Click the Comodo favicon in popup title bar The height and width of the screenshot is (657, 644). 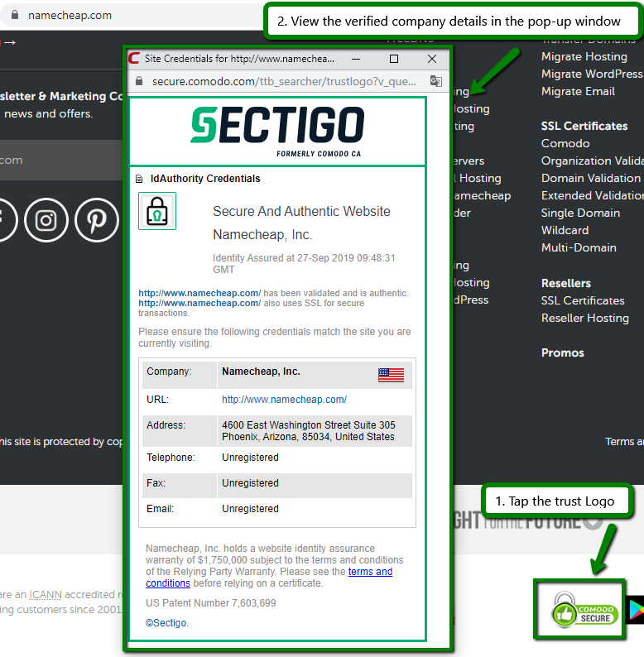[134, 58]
